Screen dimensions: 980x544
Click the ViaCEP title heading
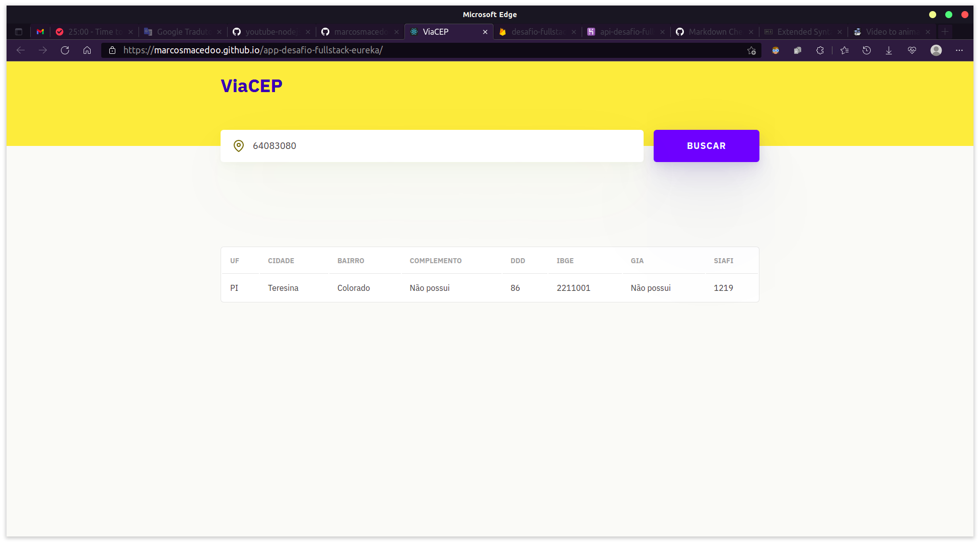pyautogui.click(x=251, y=86)
